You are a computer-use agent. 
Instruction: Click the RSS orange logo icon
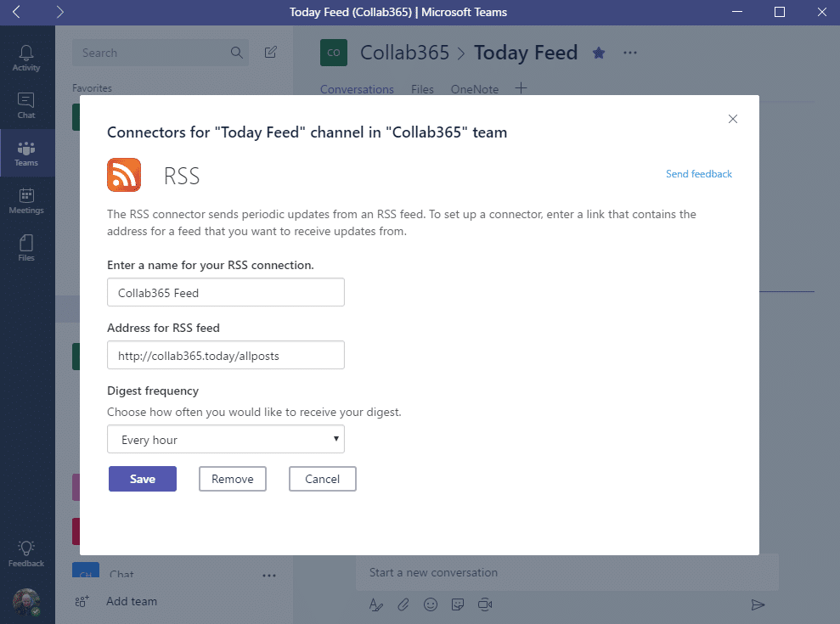coord(124,175)
